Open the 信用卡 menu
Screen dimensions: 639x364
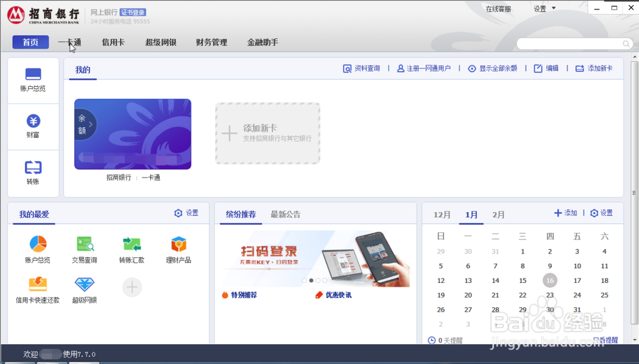[113, 42]
